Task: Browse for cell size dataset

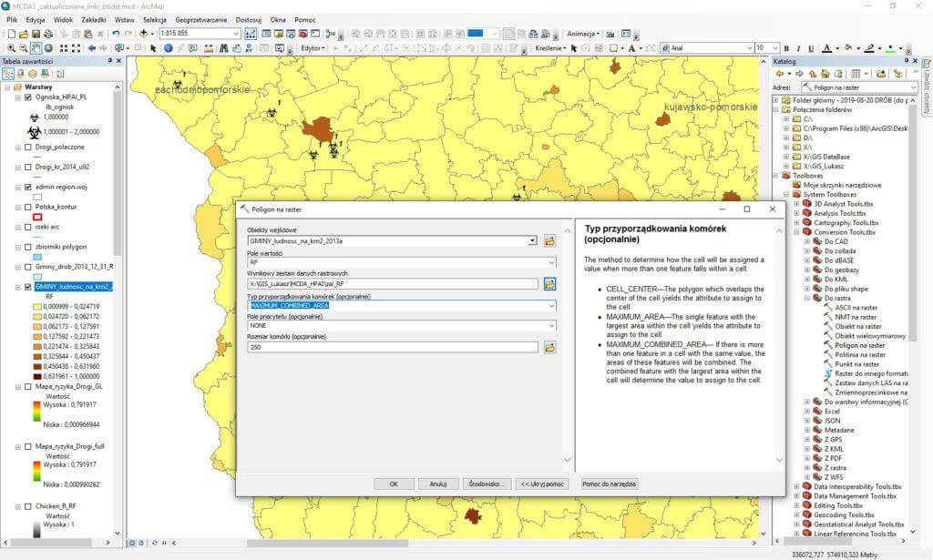Action: (549, 347)
